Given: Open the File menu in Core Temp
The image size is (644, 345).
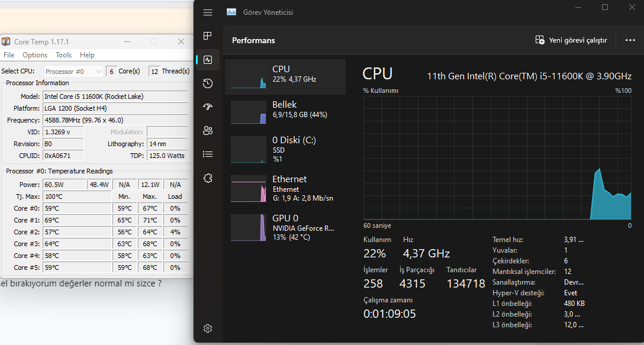Looking at the screenshot, I should (9, 55).
